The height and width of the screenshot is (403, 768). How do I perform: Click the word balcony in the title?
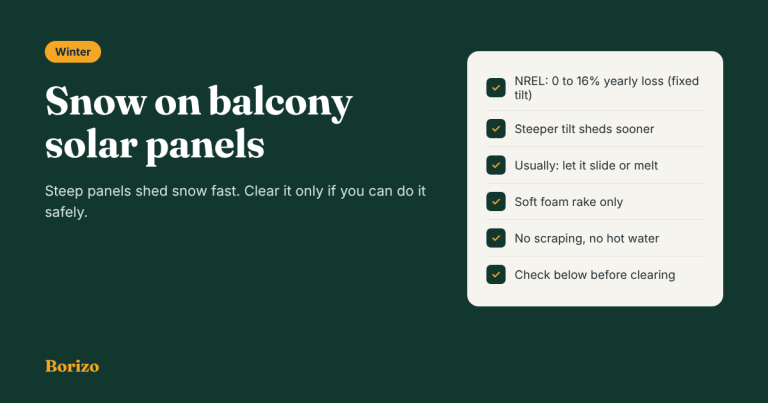281,102
